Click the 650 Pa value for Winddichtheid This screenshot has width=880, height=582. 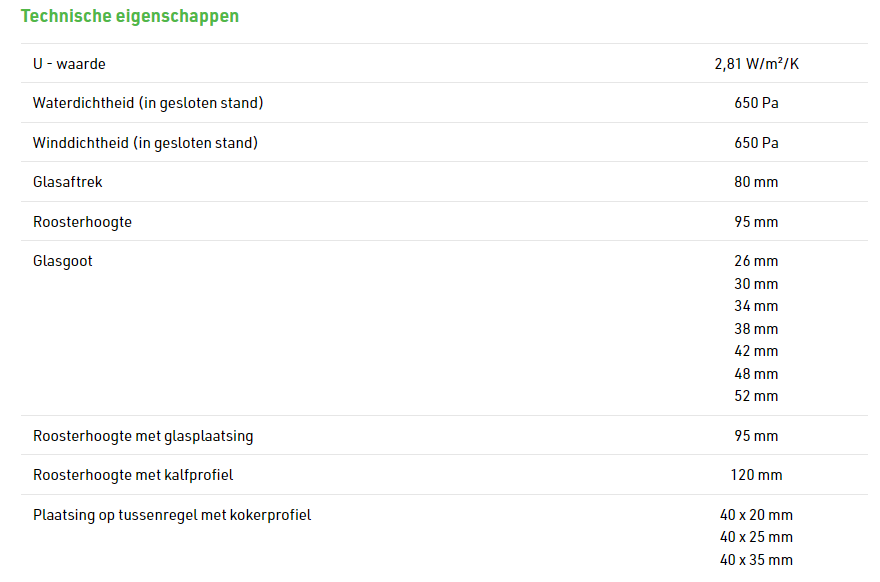coord(756,143)
